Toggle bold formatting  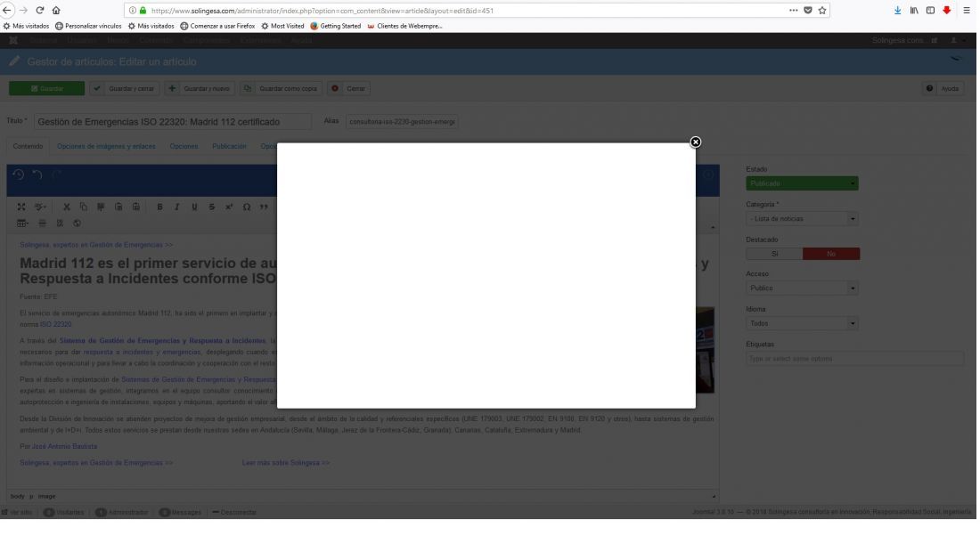point(160,207)
